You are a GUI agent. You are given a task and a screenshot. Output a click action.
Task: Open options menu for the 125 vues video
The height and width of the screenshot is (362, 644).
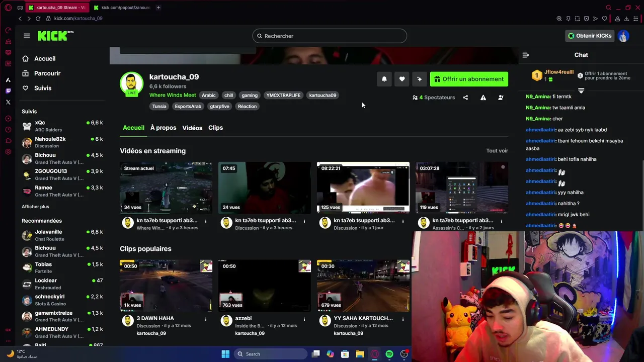(x=403, y=221)
